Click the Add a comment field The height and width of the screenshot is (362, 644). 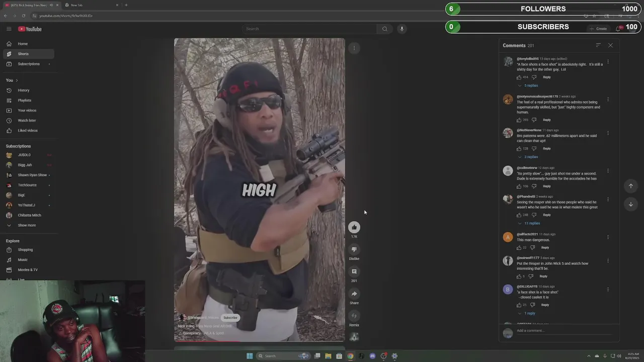coord(563,331)
